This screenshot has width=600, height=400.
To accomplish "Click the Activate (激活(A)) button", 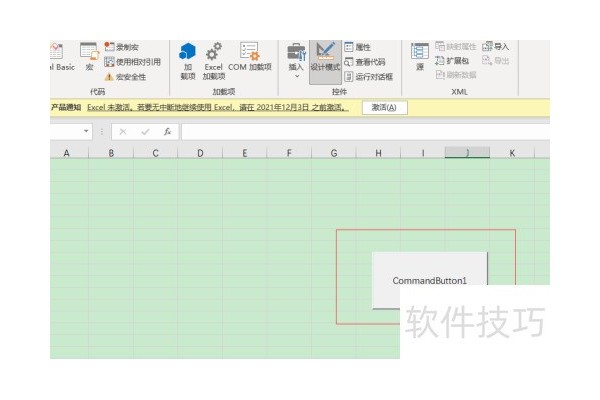I will 385,108.
